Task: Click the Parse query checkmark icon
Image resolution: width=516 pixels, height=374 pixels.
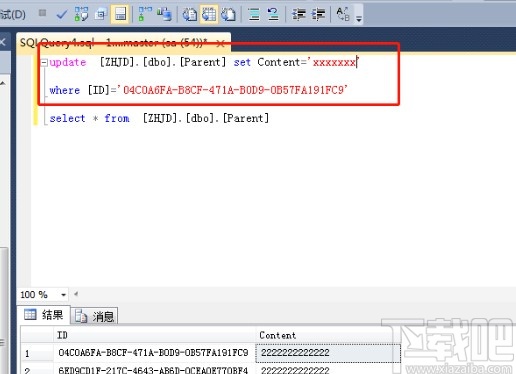Action: click(62, 14)
